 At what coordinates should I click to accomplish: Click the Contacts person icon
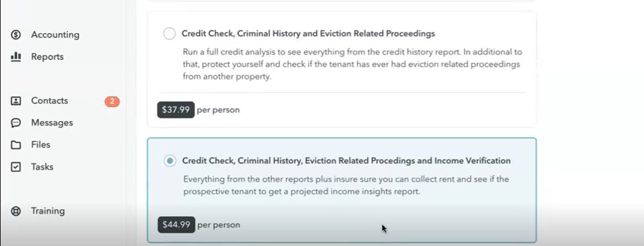pyautogui.click(x=16, y=101)
